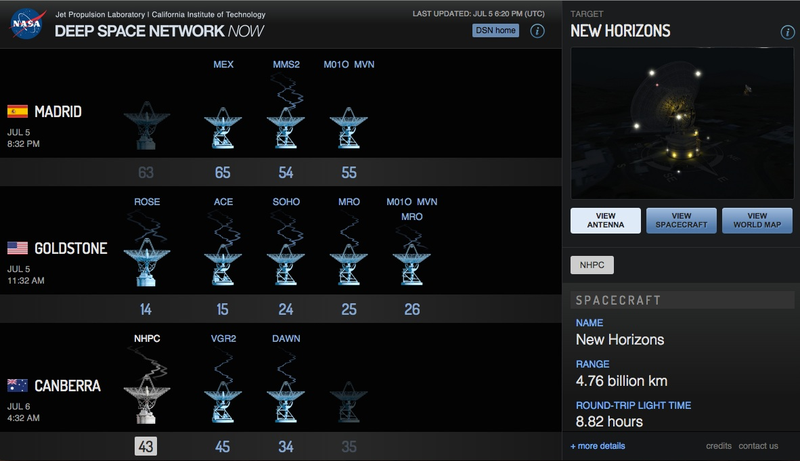
Task: Click antenna number 24 in Goldstone
Action: (x=286, y=309)
